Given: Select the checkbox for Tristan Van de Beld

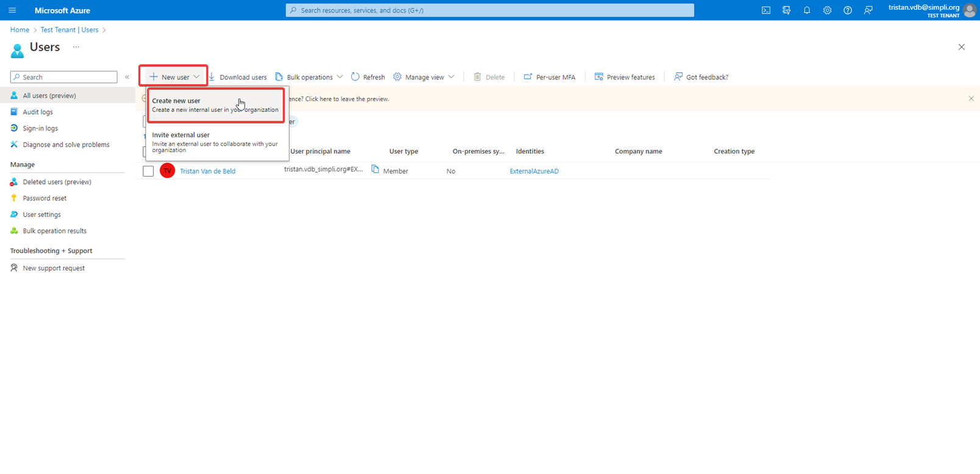Looking at the screenshot, I should point(148,171).
